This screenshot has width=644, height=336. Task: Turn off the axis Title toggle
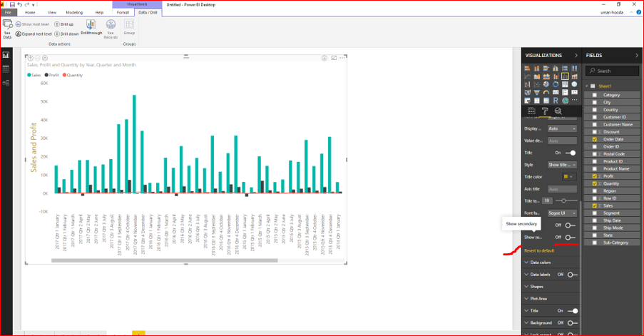click(570, 153)
